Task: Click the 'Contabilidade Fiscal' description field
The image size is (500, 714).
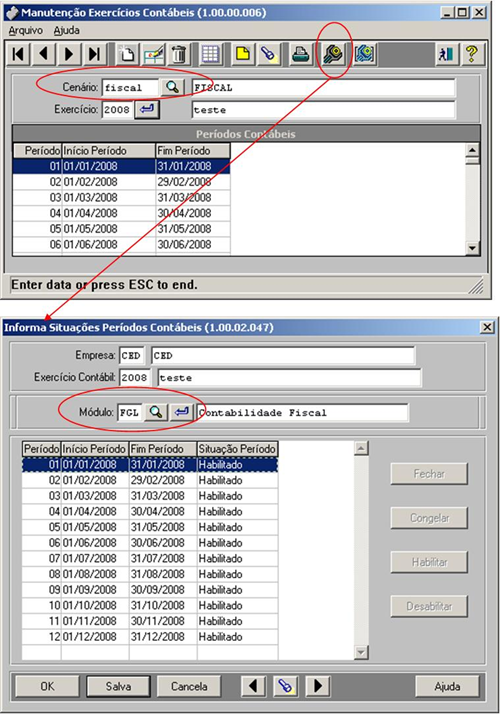Action: 303,413
